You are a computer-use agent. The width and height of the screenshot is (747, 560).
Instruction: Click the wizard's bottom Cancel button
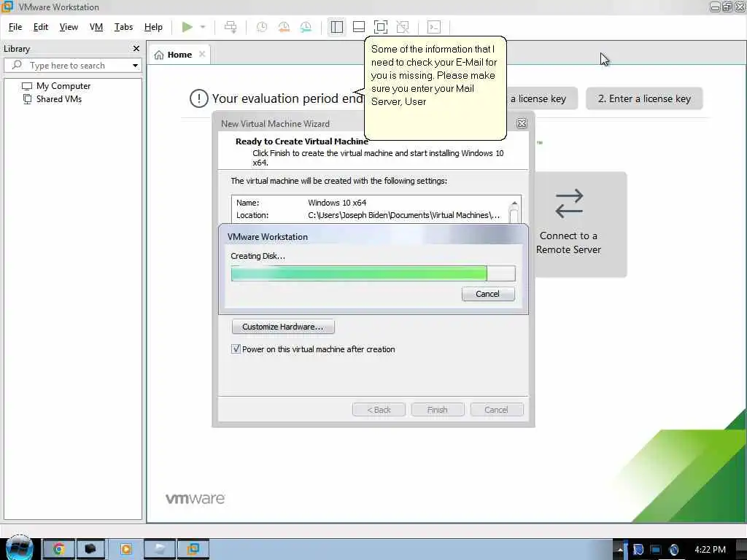(496, 410)
